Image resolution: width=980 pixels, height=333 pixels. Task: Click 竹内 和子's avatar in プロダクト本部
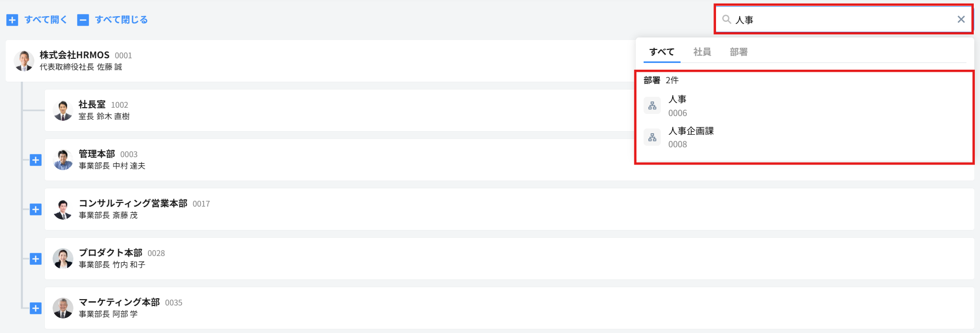click(x=63, y=259)
